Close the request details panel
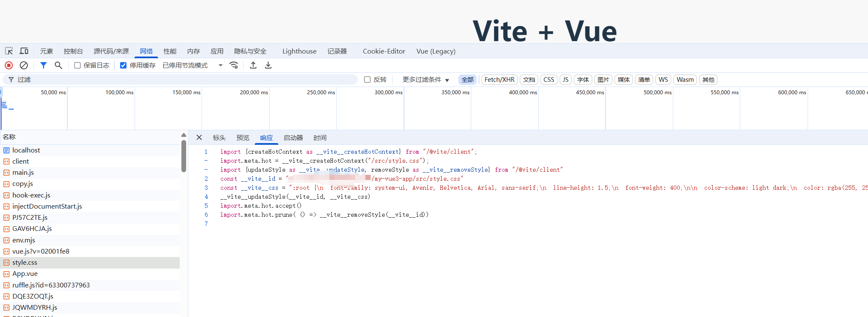868x317 pixels. pyautogui.click(x=199, y=138)
